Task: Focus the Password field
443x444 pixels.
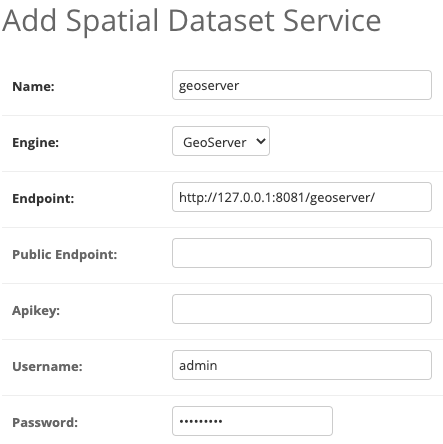Action: 252,421
